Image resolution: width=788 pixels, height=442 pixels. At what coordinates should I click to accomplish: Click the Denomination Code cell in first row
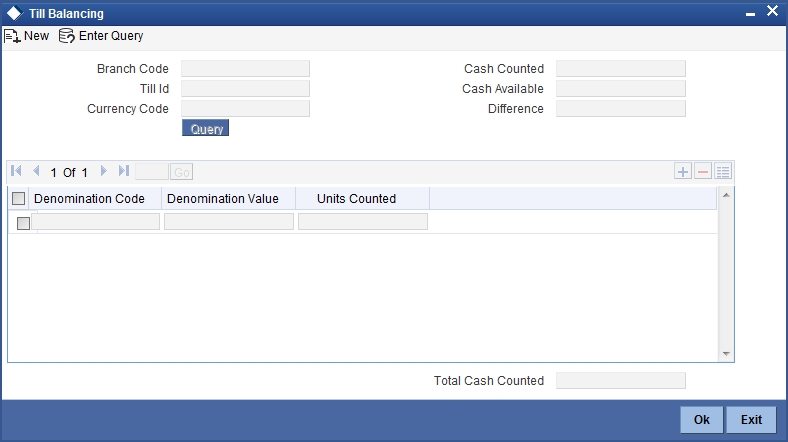[x=95, y=222]
